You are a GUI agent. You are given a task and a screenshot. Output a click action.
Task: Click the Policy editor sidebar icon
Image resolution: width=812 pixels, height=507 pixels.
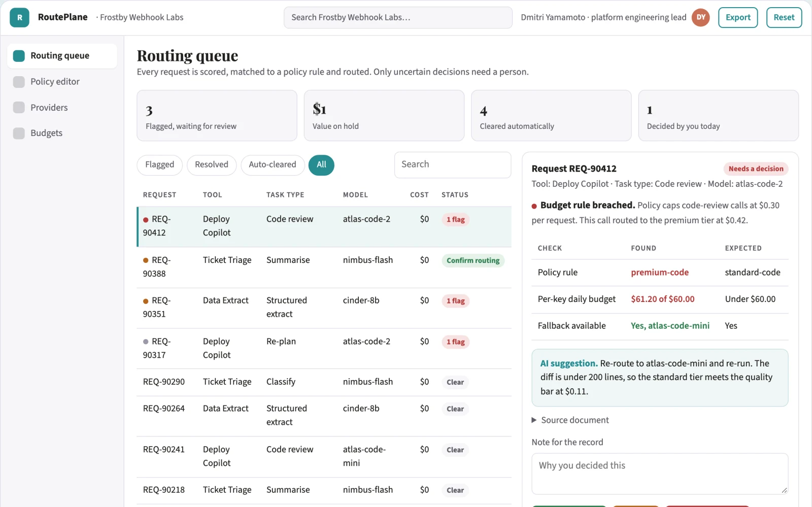click(19, 82)
